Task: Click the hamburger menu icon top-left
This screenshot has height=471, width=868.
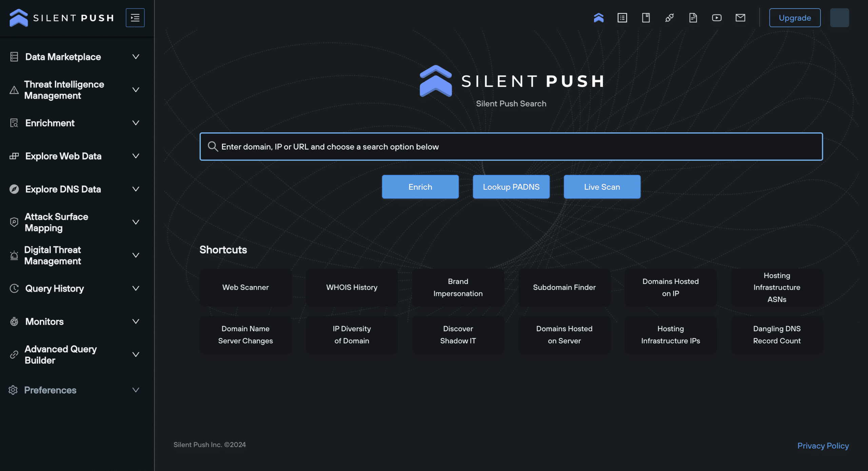Action: [x=135, y=17]
